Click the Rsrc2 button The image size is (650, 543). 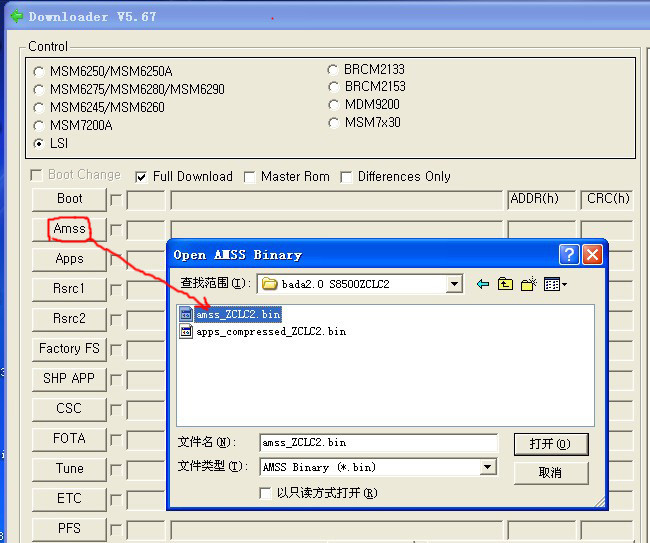[69, 319]
